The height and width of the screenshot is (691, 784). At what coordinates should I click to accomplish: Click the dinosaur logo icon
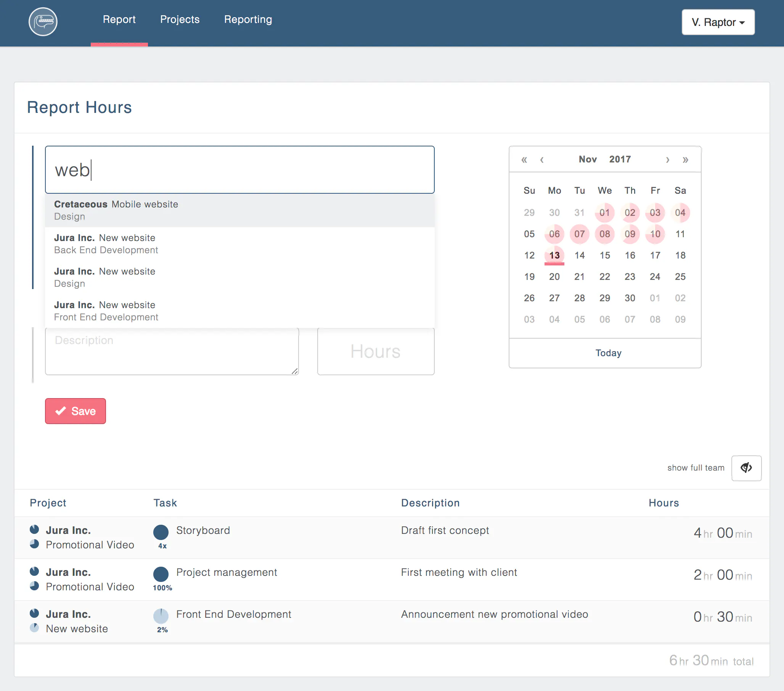coord(43,22)
